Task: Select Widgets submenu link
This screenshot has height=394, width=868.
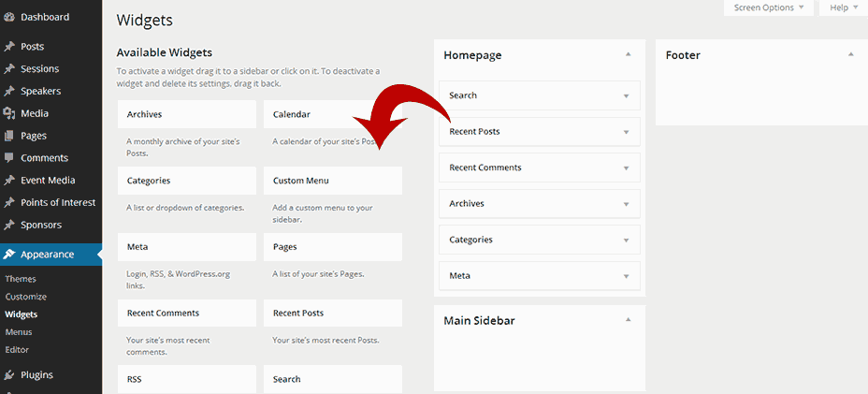Action: [x=22, y=314]
